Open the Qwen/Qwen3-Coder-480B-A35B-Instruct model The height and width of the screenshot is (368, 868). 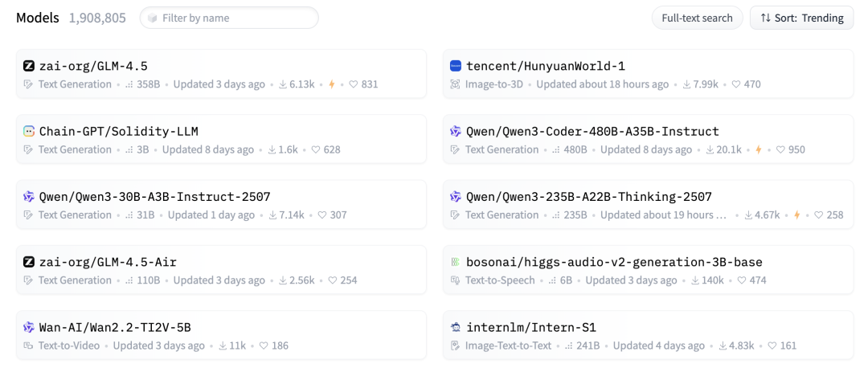point(592,132)
